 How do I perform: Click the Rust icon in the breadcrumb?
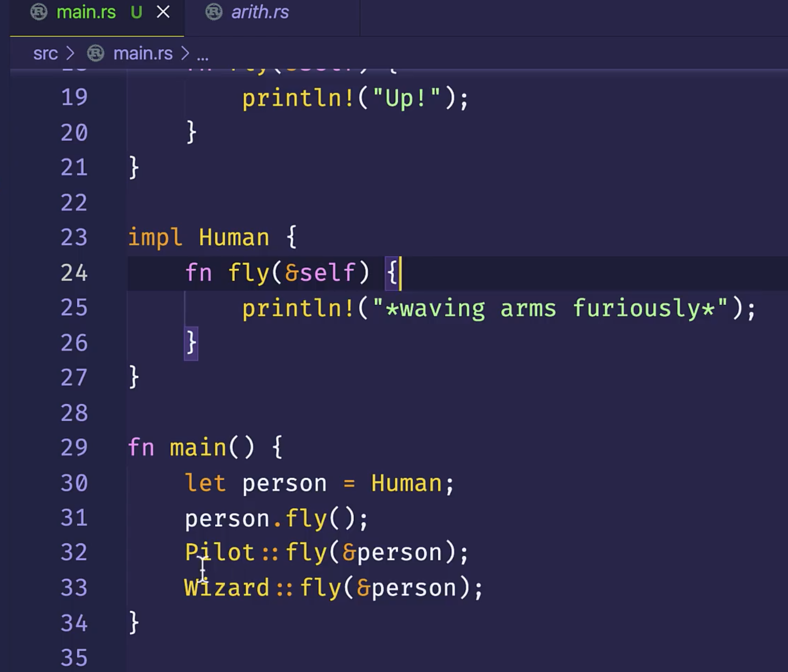[x=95, y=54]
